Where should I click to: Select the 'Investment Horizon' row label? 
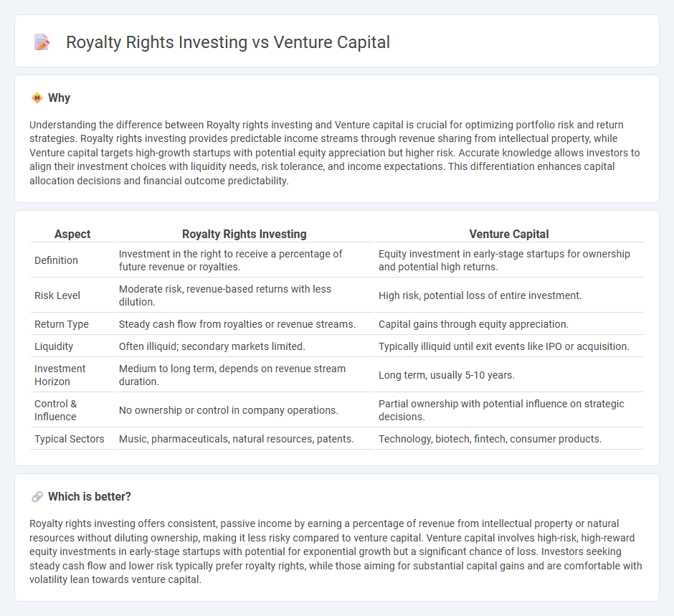[x=60, y=375]
